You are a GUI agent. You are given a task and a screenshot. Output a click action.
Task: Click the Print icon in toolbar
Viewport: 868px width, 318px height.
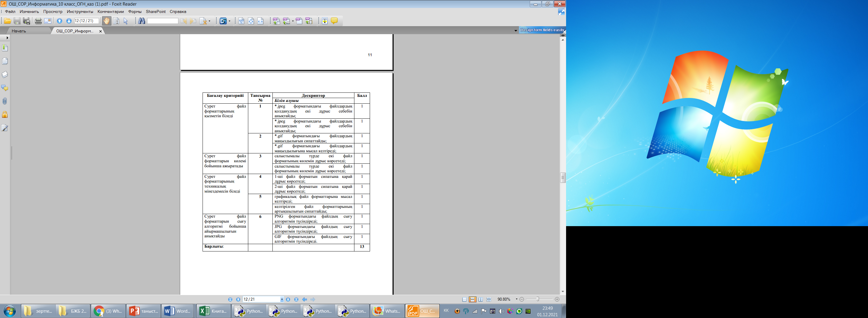pos(38,21)
